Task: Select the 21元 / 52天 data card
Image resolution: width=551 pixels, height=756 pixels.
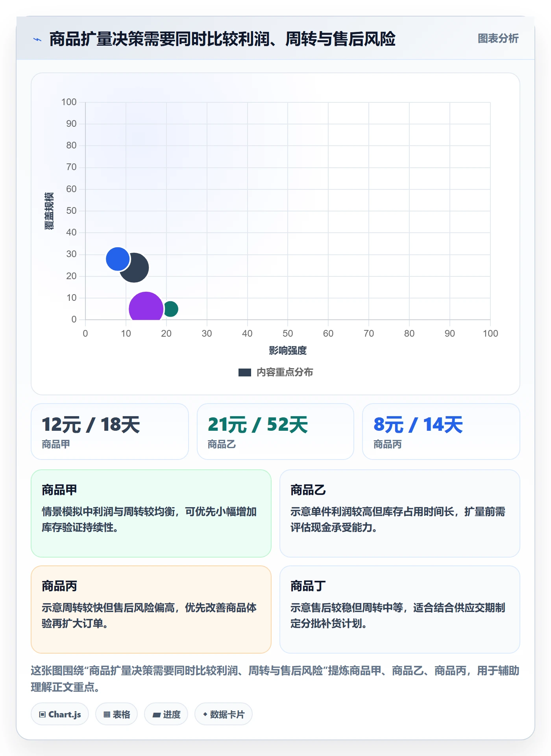Action: coord(275,431)
